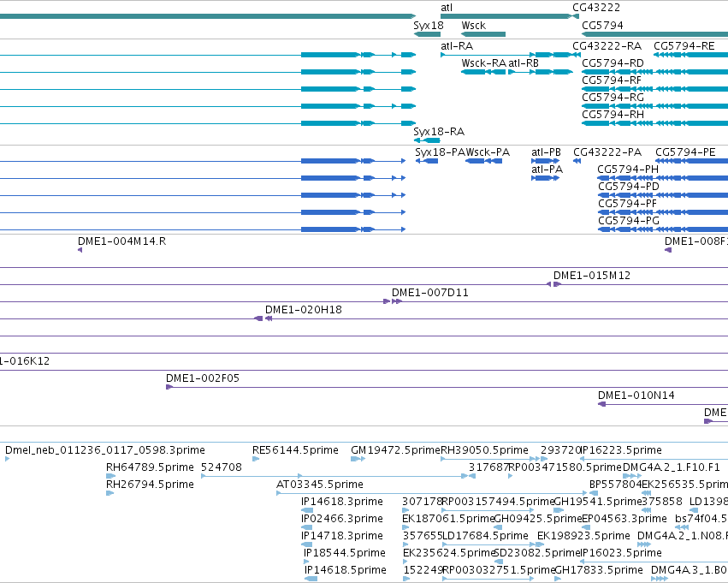Click the atl gene label
Viewport: 728px width, 583px height.
click(x=447, y=8)
